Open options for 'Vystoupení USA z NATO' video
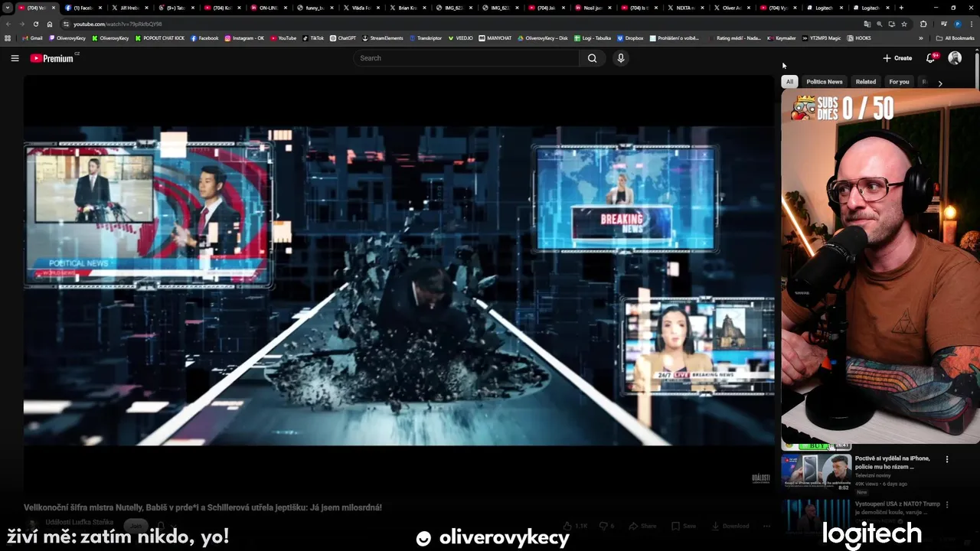This screenshot has width=980, height=551. (947, 505)
